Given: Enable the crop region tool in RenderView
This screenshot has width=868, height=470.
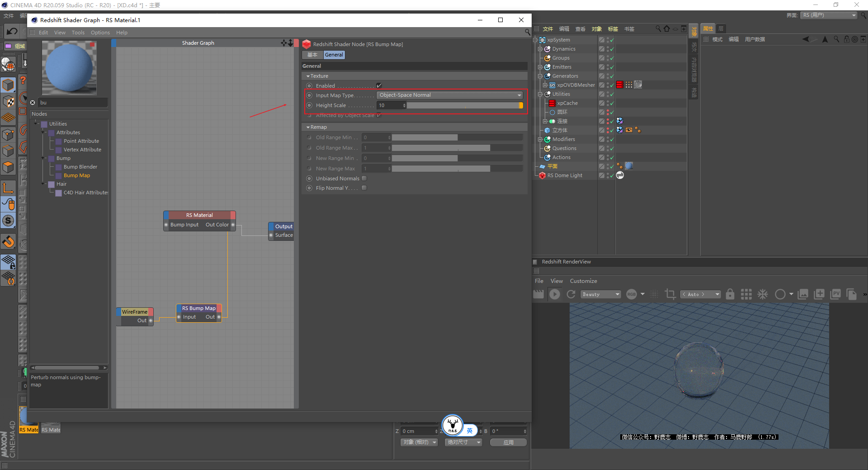Looking at the screenshot, I should [670, 294].
